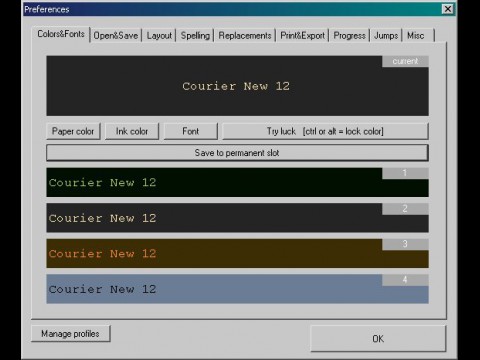Viewport: 480px width, 360px height.
Task: Choose color slot 3 brown scheme
Action: point(237,254)
